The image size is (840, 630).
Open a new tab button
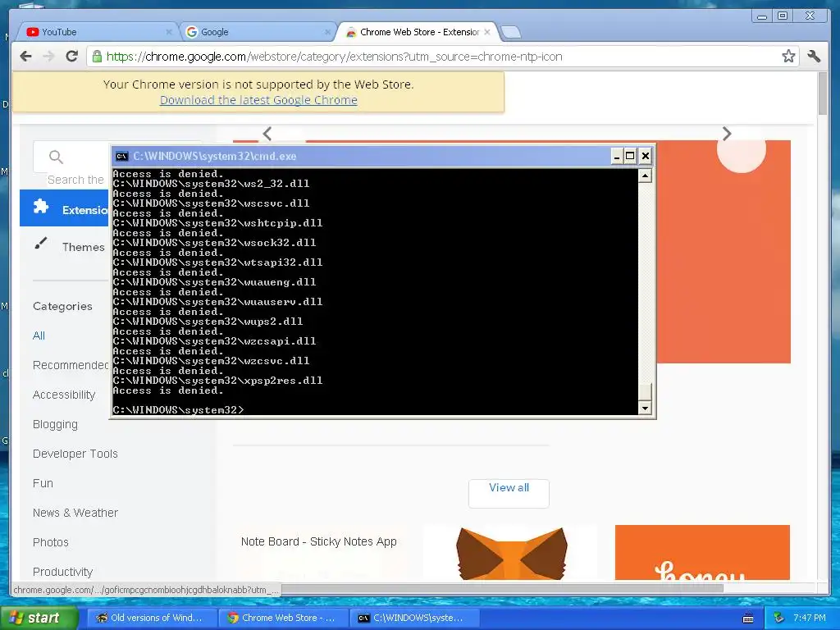tap(511, 32)
